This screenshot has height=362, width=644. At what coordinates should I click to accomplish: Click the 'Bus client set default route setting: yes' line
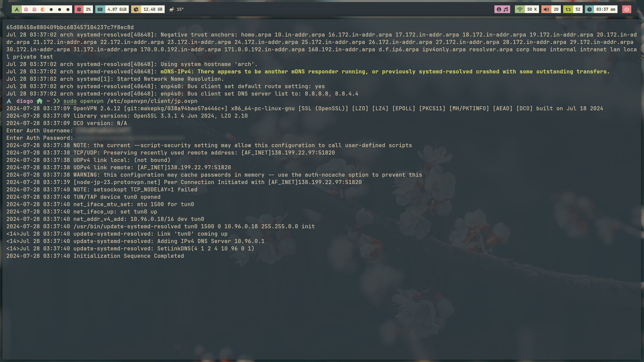[x=165, y=86]
